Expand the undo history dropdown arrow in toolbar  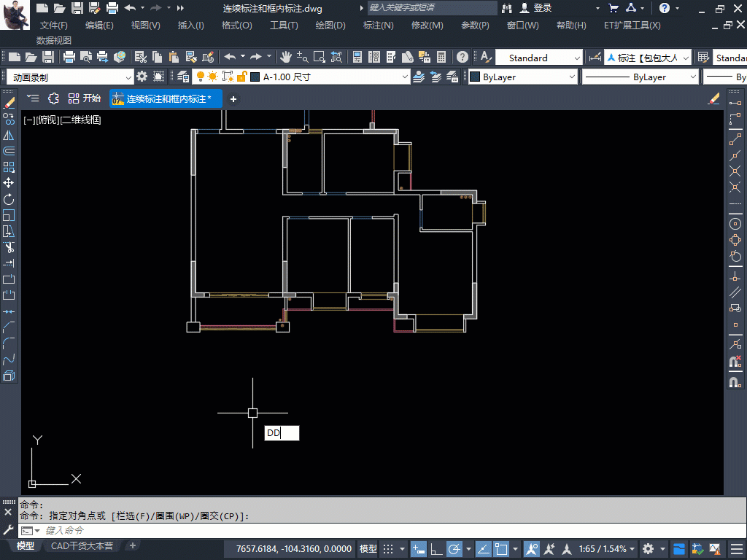pyautogui.click(x=243, y=57)
